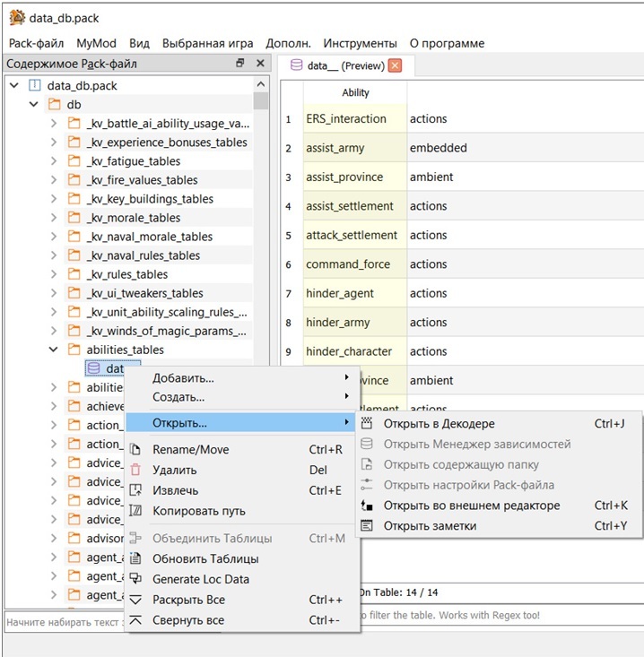The width and height of the screenshot is (644, 657).
Task: Collapse the data_db.pack root node
Action: point(14,85)
